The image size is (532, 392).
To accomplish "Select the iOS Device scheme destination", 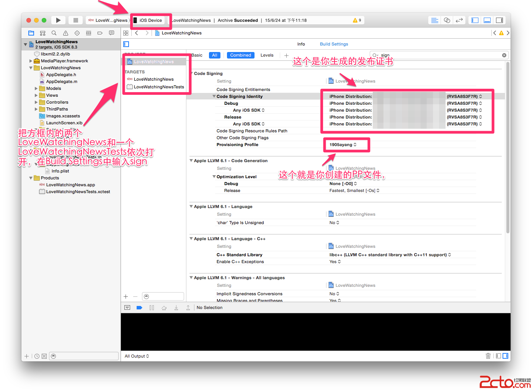I will (148, 20).
